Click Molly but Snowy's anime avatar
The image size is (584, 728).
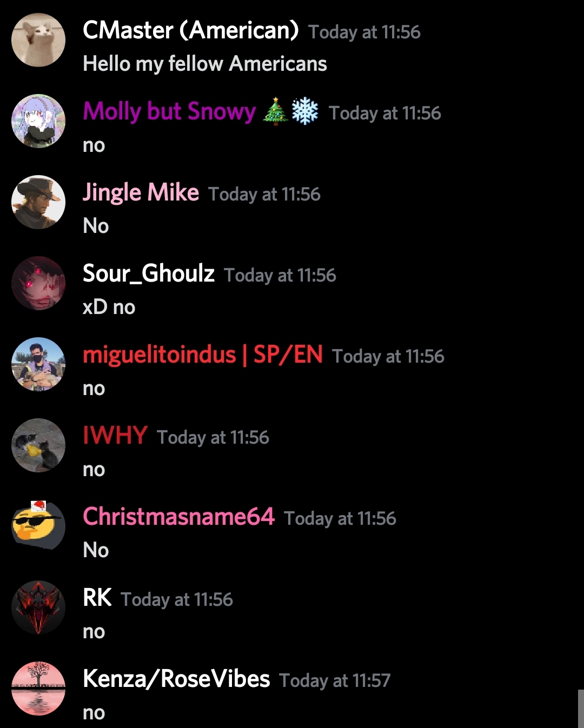[x=38, y=121]
